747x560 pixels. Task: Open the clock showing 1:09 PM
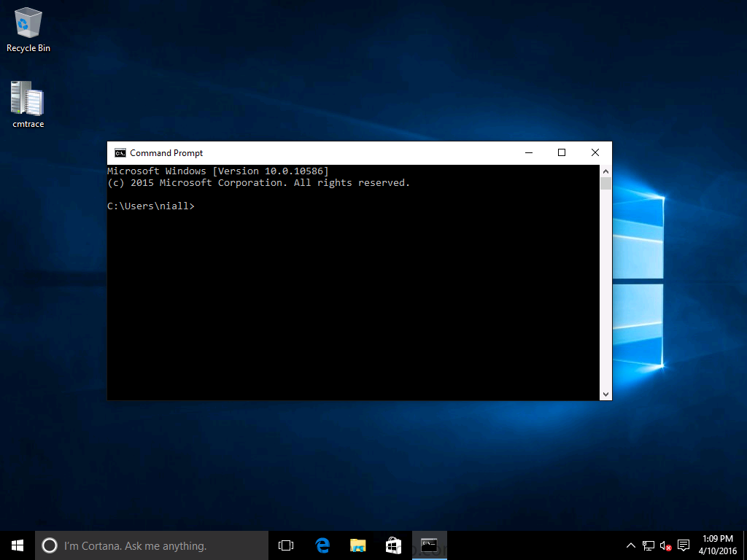pos(718,545)
